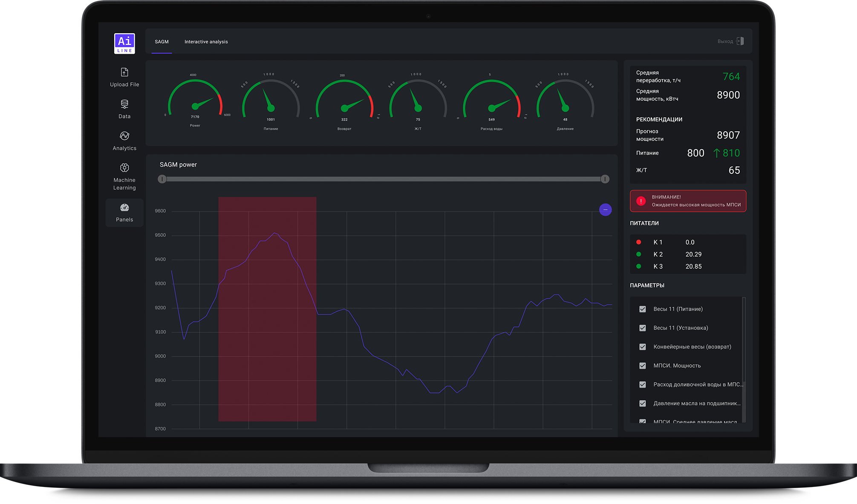Click the red warning exclamation icon
This screenshot has height=504, width=857.
(641, 201)
